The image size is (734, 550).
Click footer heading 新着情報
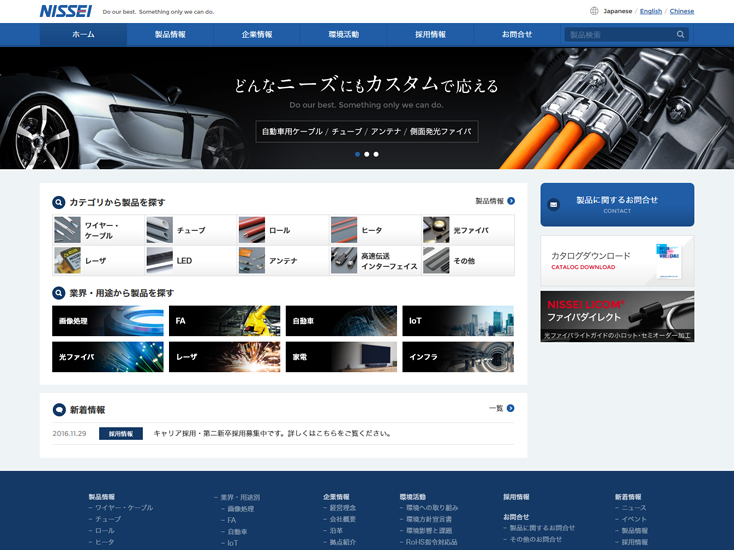pos(628,497)
